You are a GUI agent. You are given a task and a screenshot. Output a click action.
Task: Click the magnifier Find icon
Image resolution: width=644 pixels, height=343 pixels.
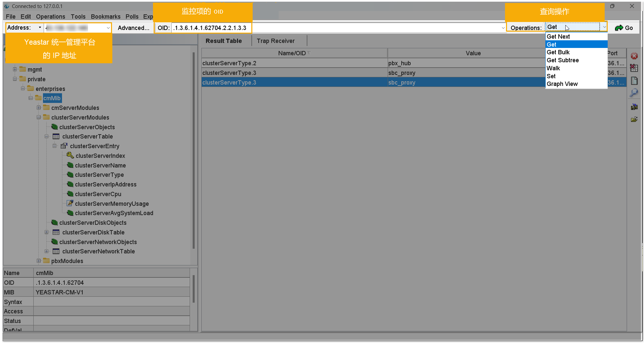click(x=634, y=93)
